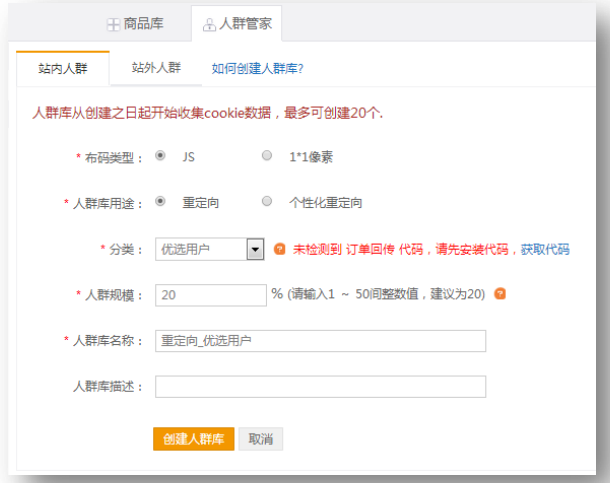Switch to the 站外人群 tab
The height and width of the screenshot is (483, 610).
tap(156, 68)
